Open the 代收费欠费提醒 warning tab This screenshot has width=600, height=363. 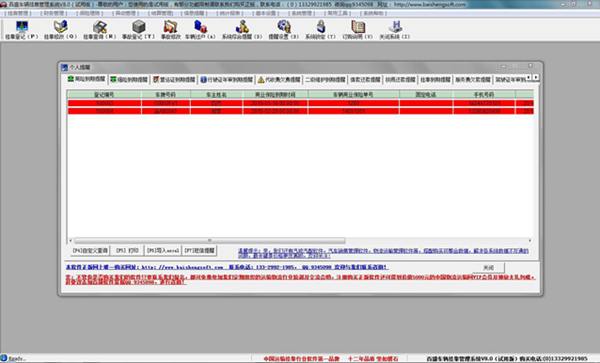coord(279,80)
